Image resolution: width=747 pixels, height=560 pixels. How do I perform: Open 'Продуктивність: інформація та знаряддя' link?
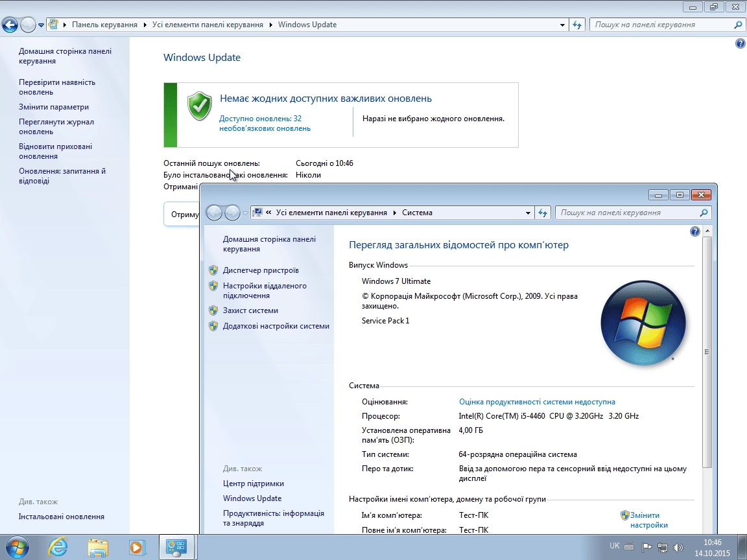tap(274, 518)
